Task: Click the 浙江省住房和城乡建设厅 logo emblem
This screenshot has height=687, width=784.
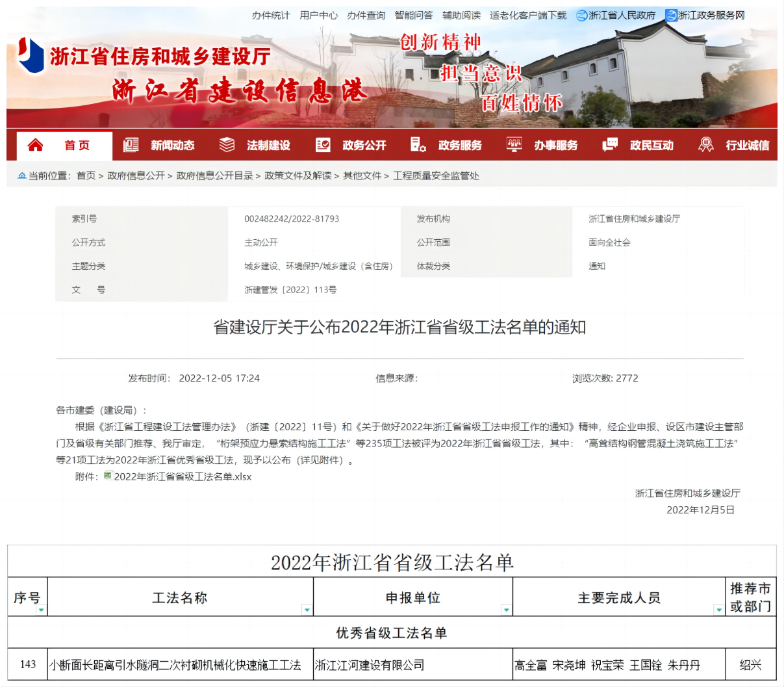Action: click(31, 55)
